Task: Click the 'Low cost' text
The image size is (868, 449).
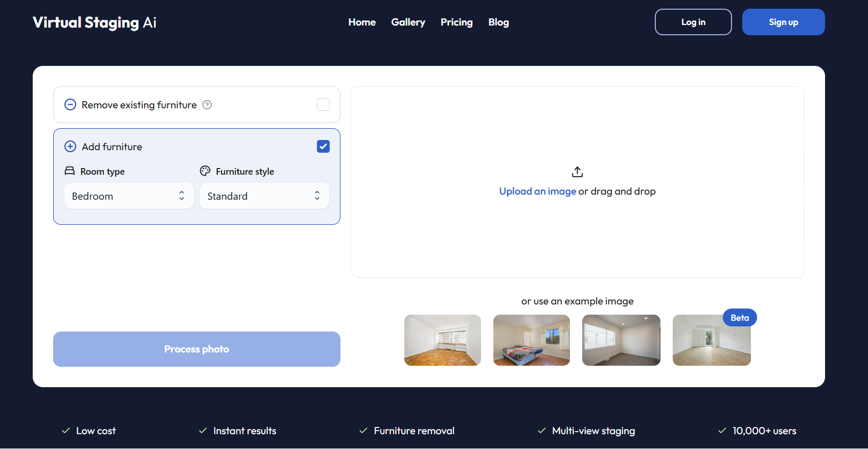Action: click(96, 431)
